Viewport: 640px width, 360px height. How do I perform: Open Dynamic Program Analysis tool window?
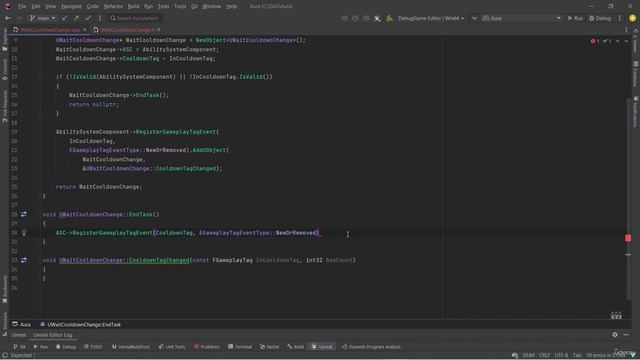[x=371, y=347]
